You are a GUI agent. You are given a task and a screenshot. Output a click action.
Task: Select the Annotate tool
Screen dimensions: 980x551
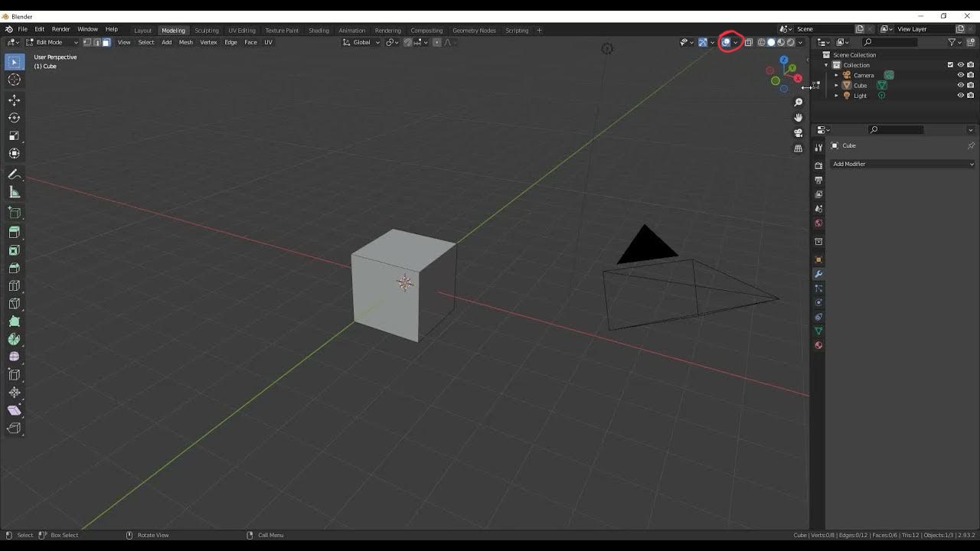[x=14, y=174]
